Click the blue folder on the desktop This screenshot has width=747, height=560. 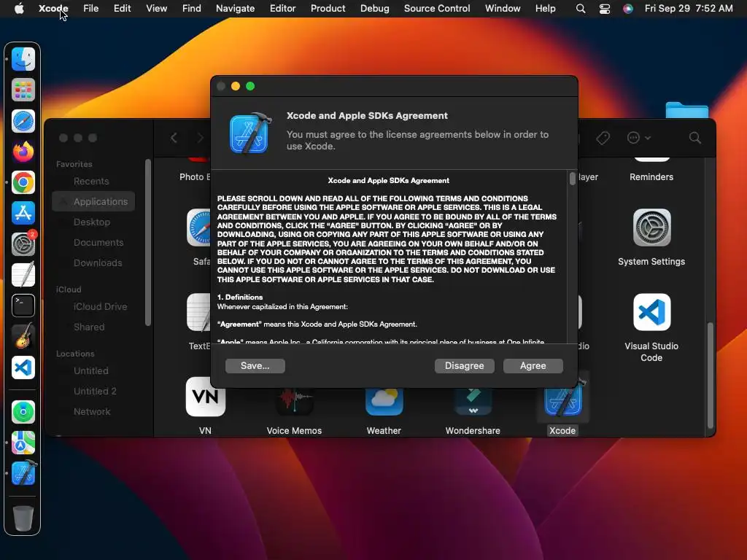point(686,110)
